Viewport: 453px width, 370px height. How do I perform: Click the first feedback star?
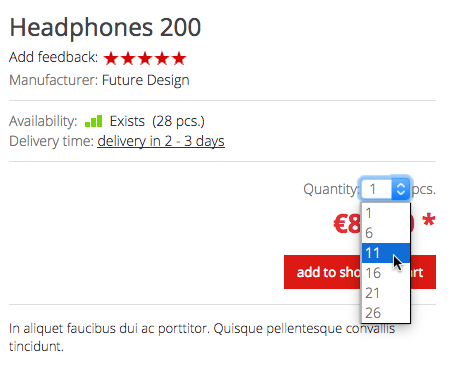pyautogui.click(x=111, y=58)
